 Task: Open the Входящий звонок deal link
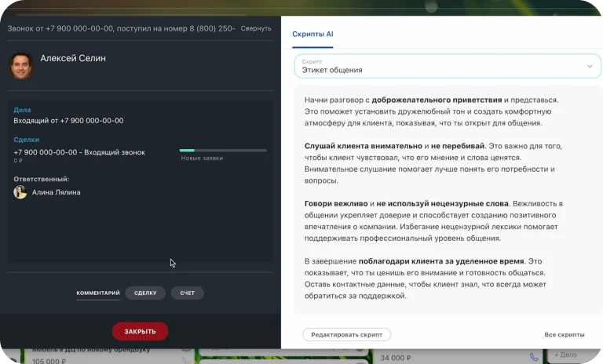click(79, 152)
